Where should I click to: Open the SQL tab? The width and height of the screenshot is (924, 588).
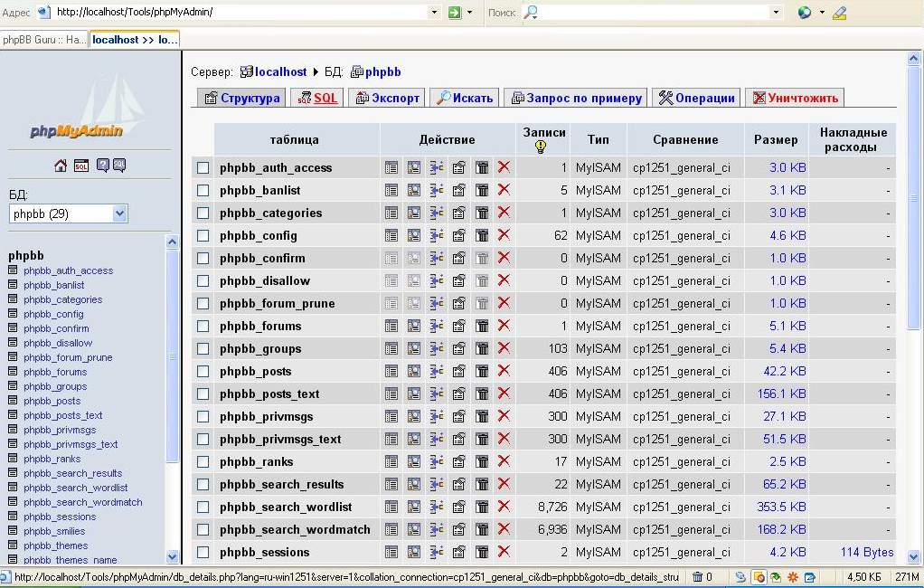(317, 98)
